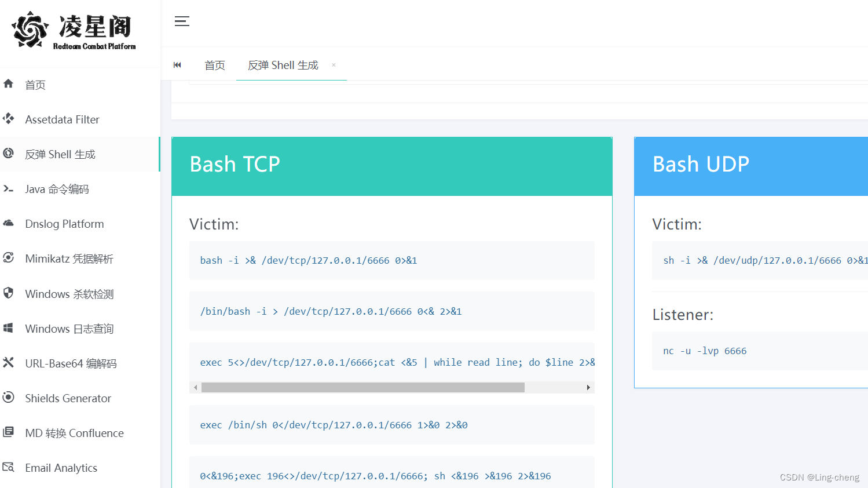
Task: Click the Mimikatz 凭据解析 icon
Action: (x=8, y=257)
